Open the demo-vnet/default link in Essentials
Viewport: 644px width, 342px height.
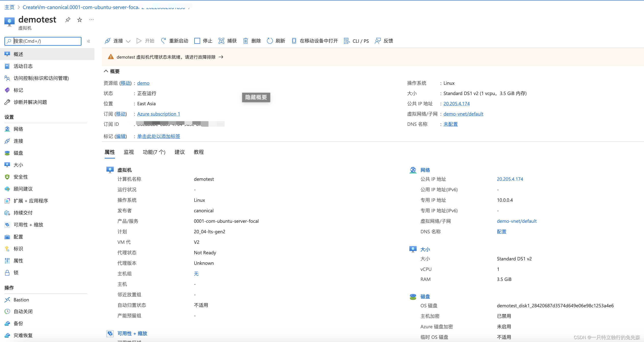coord(463,114)
